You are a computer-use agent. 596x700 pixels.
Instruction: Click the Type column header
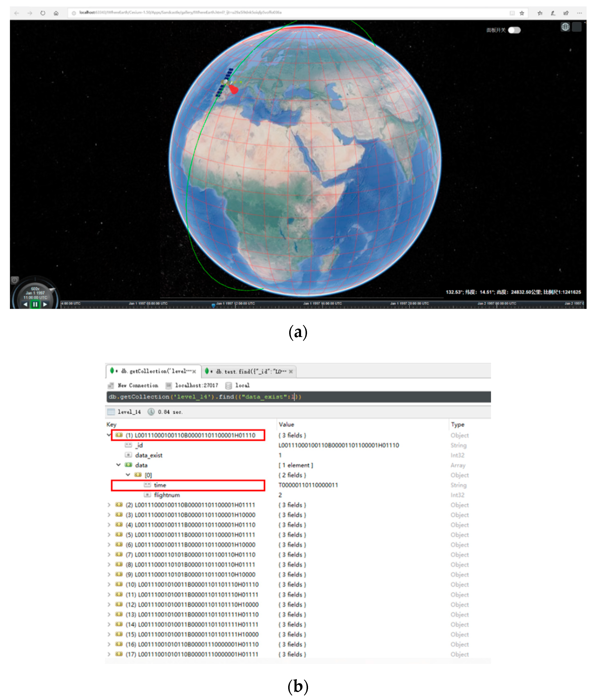[458, 424]
